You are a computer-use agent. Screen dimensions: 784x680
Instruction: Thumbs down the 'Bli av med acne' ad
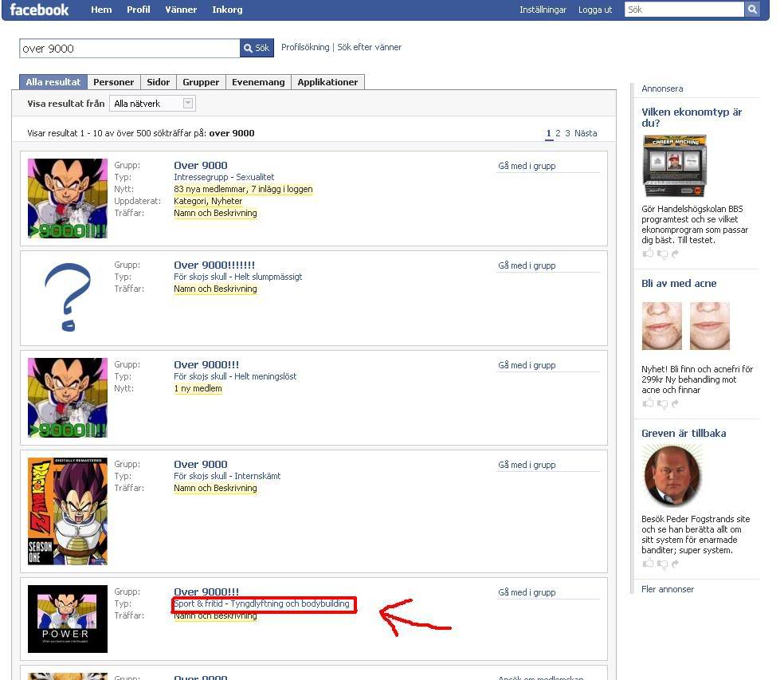coord(663,404)
